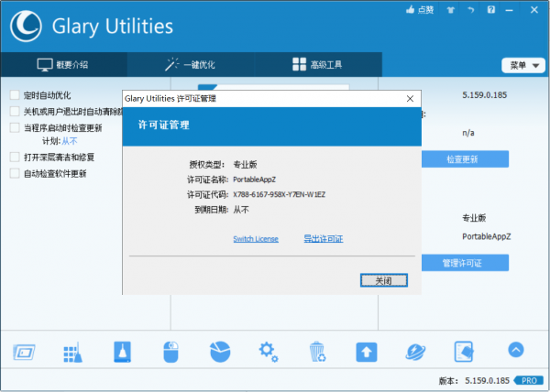The height and width of the screenshot is (392, 550).
Task: Click 专业版 in right panel of main window
Action: point(474,218)
